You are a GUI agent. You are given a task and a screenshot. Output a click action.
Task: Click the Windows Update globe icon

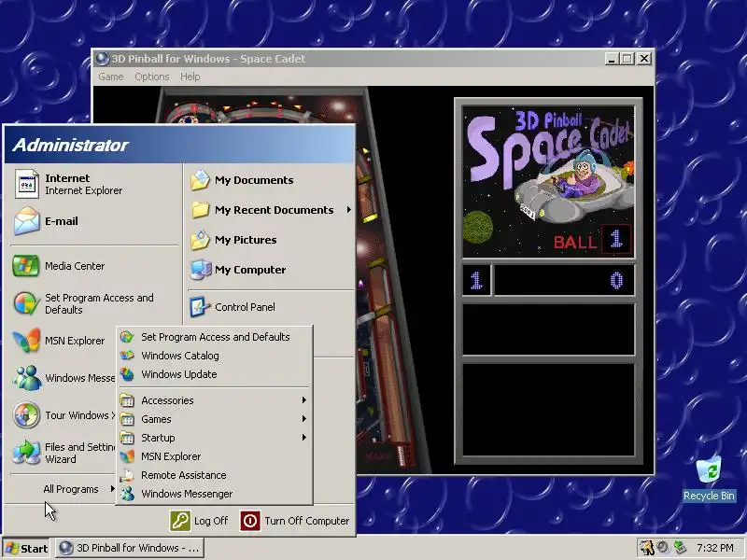127,374
